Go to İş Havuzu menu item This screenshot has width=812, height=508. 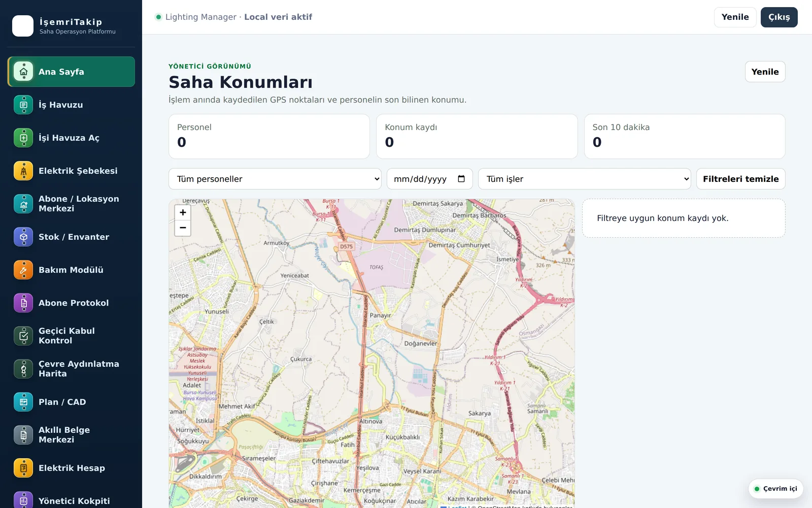tap(71, 105)
